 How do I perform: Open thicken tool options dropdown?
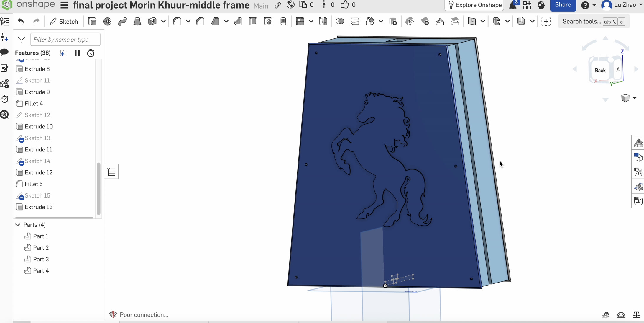click(x=163, y=21)
